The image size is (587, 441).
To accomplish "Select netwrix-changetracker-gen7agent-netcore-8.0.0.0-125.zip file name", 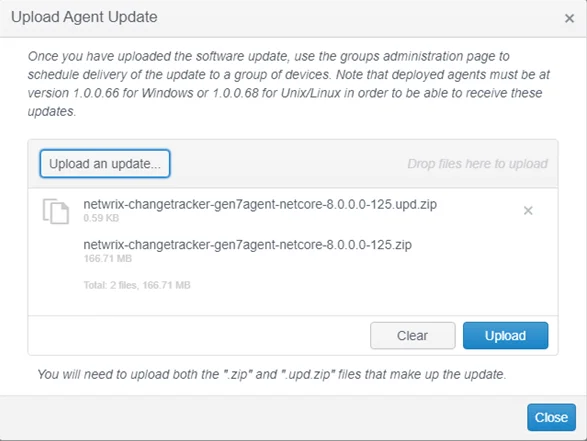I will click(x=247, y=244).
